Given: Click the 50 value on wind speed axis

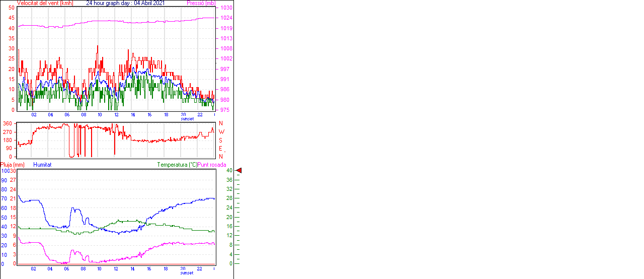Looking at the screenshot, I should [x=12, y=8].
